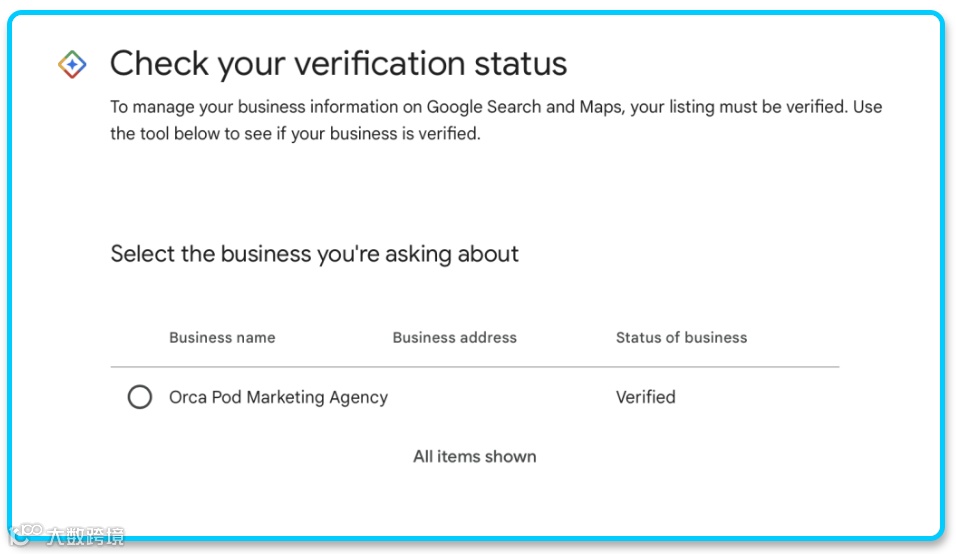
Task: Click the word 'Agency' in the business row
Action: coord(358,397)
